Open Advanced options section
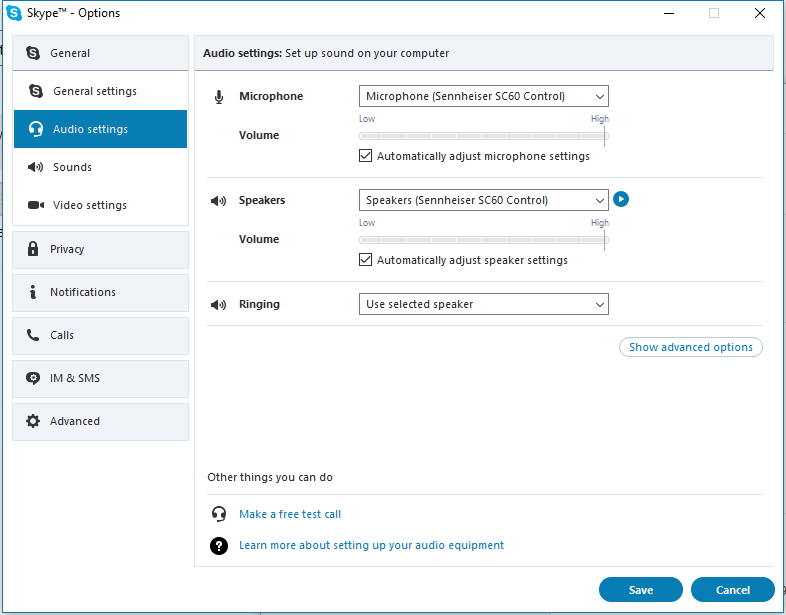 (100, 422)
